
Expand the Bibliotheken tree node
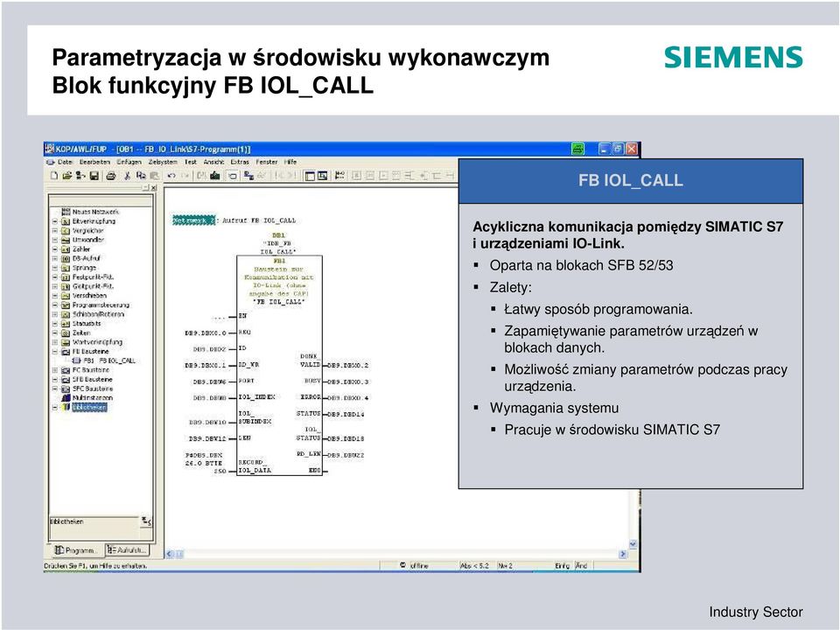tap(54, 407)
